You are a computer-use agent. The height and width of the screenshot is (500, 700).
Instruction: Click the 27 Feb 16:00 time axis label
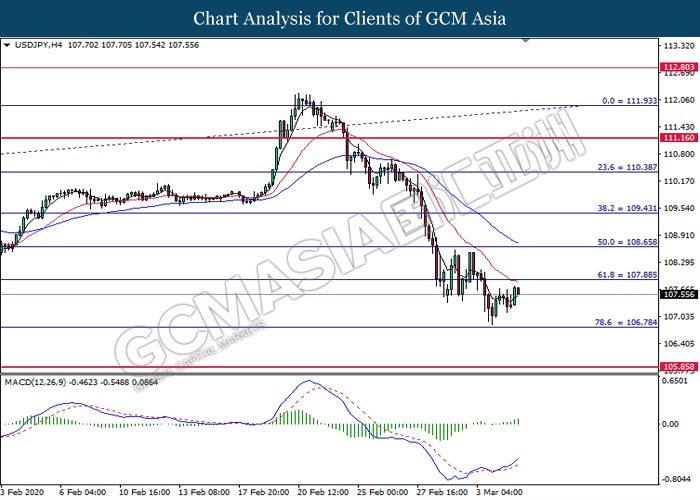tap(442, 492)
